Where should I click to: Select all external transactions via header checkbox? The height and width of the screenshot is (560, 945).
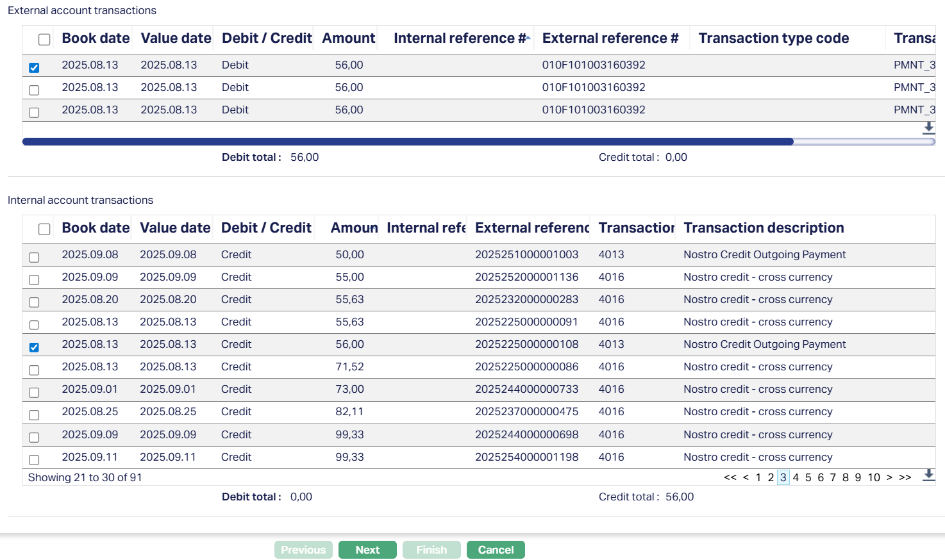click(44, 40)
